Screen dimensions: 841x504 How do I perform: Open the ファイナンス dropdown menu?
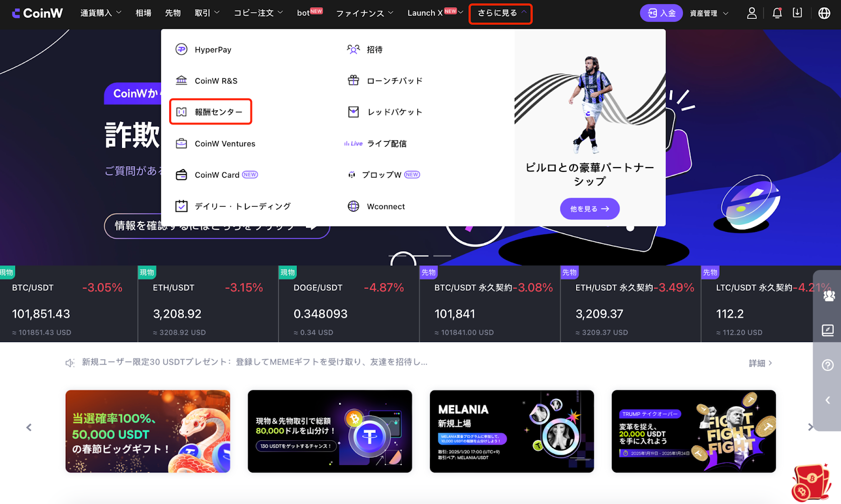click(365, 13)
